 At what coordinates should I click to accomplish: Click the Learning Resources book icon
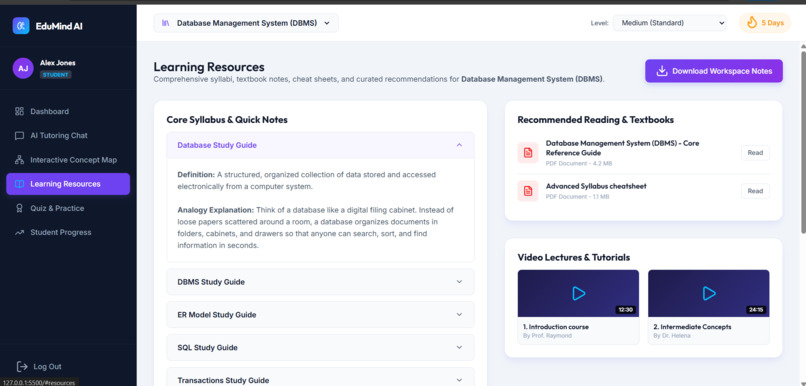[x=20, y=184]
